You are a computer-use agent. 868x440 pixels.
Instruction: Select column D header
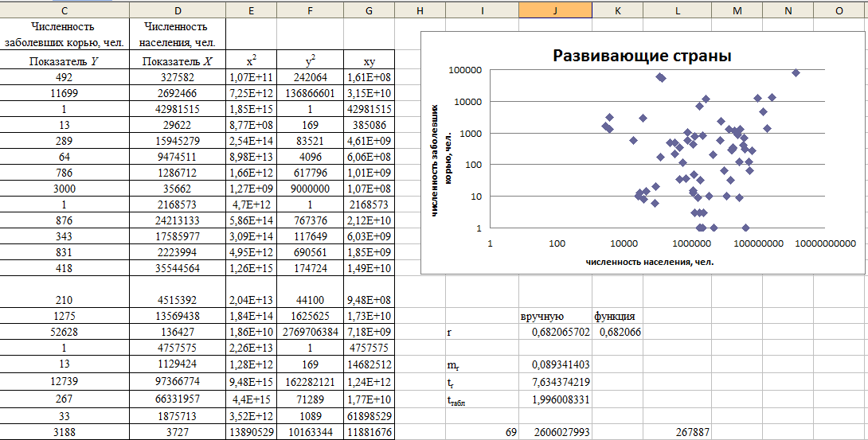tap(177, 10)
